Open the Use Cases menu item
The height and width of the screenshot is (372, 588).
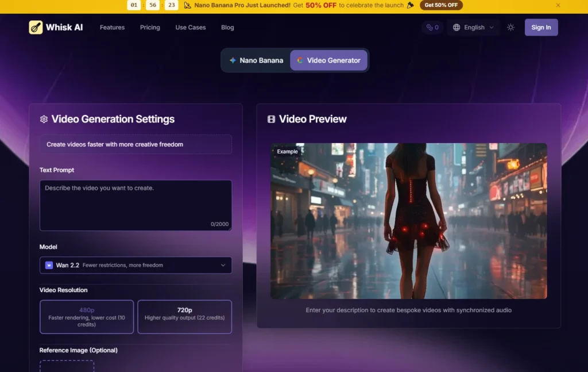(x=191, y=28)
